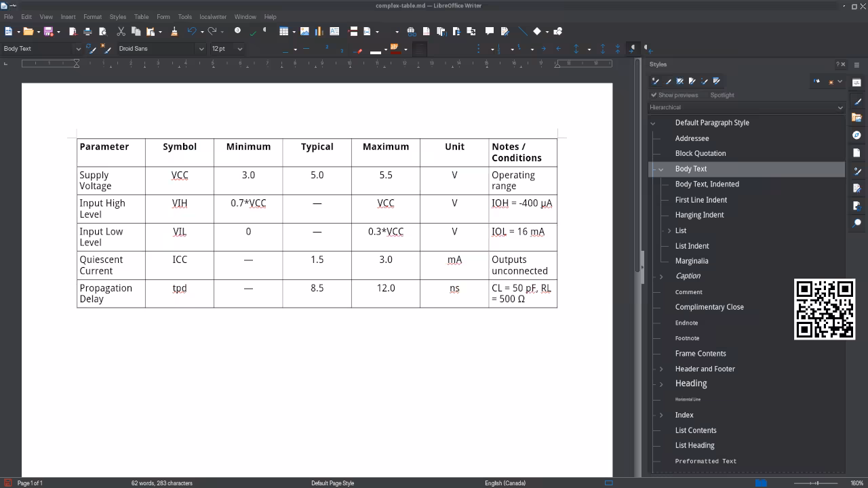Click Fill Format Mode in Styles panel

[x=817, y=81]
